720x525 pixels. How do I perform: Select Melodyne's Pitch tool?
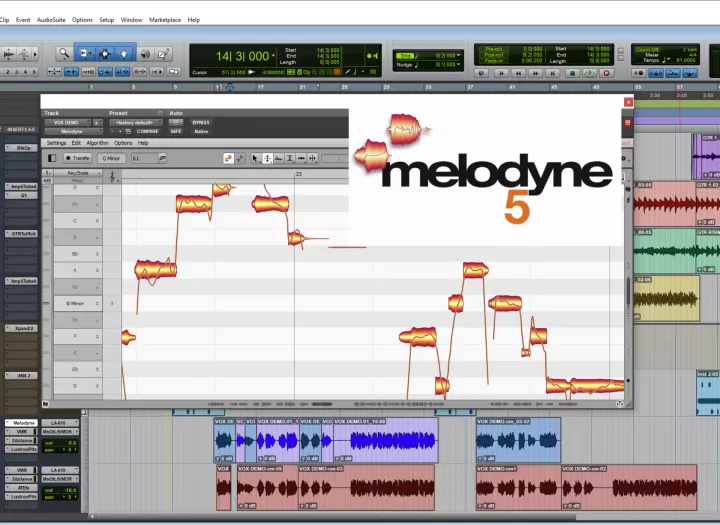[267, 158]
